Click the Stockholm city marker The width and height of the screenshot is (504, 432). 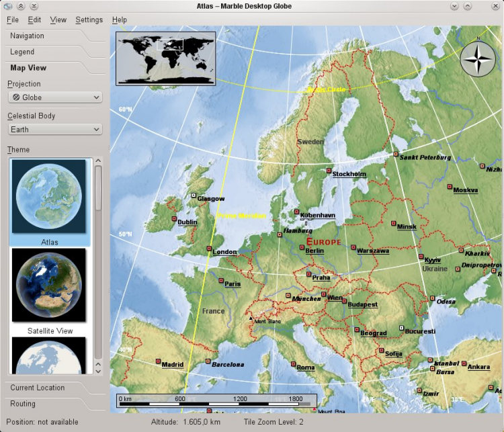[329, 171]
